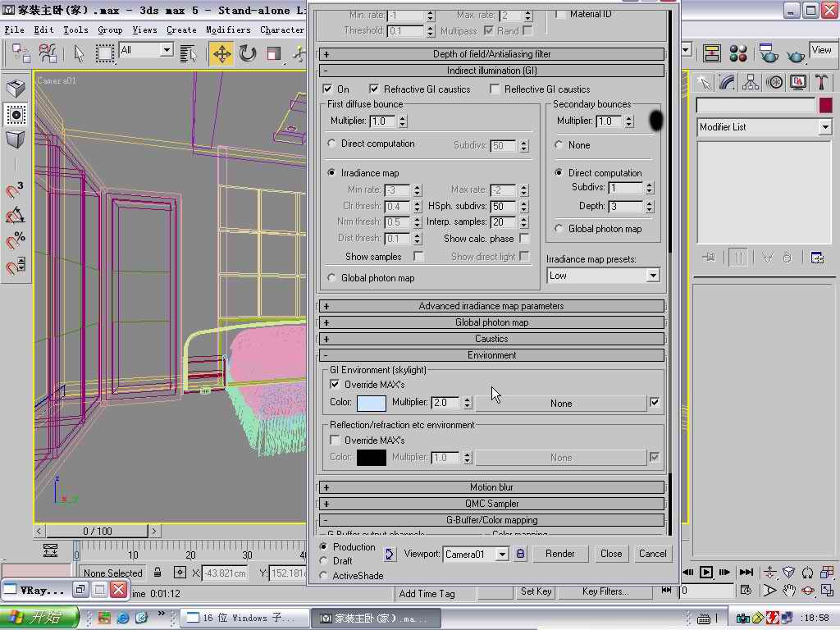The height and width of the screenshot is (630, 840).
Task: Open Irradiance map presets dropdown
Action: [x=653, y=276]
